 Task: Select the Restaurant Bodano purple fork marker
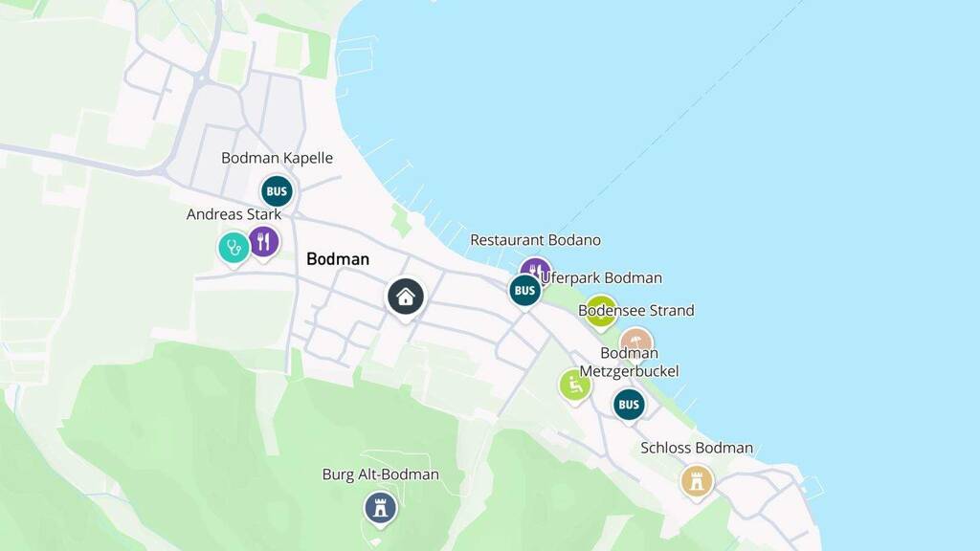coord(534,268)
